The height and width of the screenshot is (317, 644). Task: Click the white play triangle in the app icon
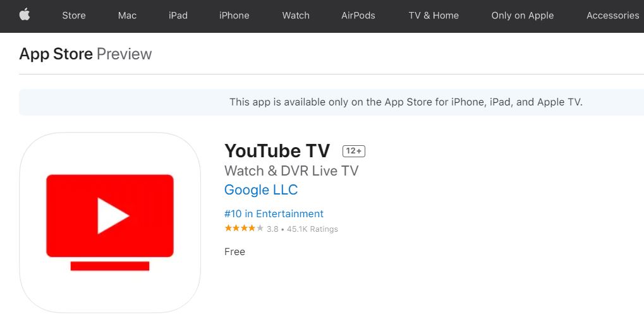pyautogui.click(x=112, y=215)
